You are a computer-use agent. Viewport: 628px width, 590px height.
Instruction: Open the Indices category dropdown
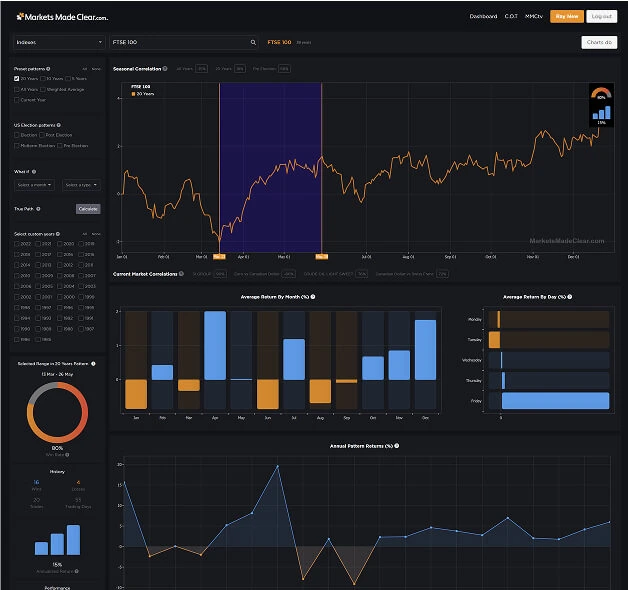coord(59,42)
